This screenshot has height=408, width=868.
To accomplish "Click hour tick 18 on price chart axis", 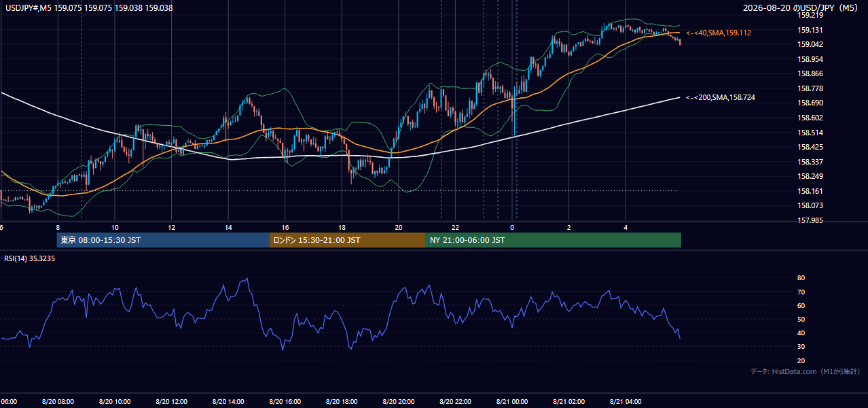I will (342, 228).
